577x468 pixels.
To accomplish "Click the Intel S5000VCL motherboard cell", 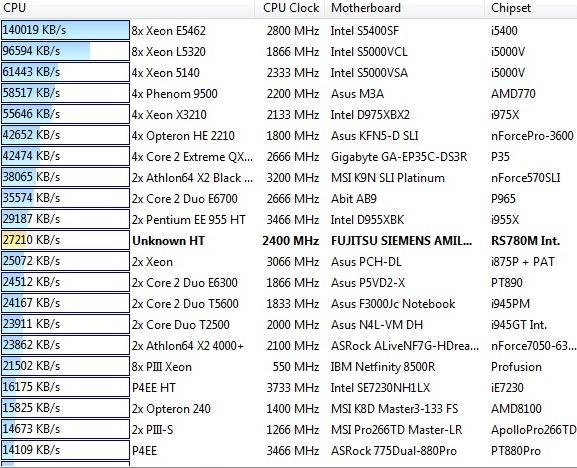I will 369,52.
